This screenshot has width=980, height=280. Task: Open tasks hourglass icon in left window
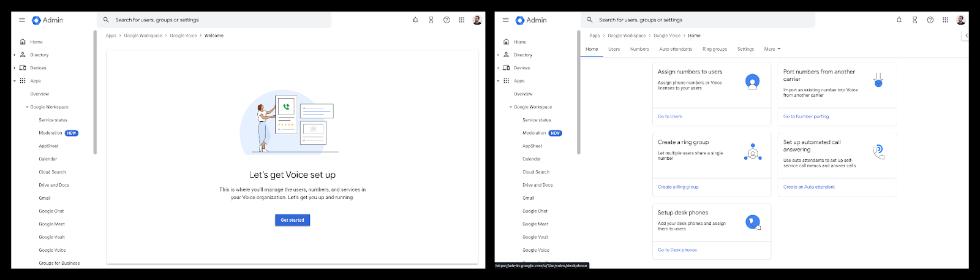coord(431,20)
